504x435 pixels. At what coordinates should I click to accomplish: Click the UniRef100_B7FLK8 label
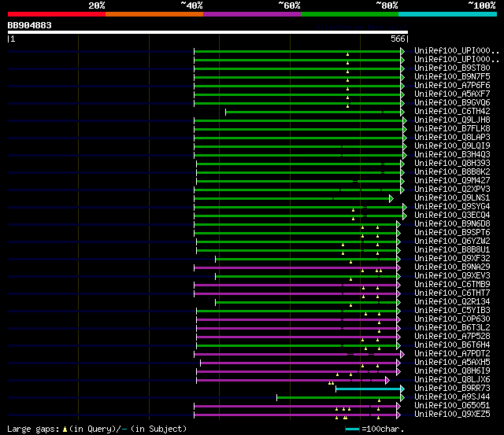pyautogui.click(x=452, y=129)
